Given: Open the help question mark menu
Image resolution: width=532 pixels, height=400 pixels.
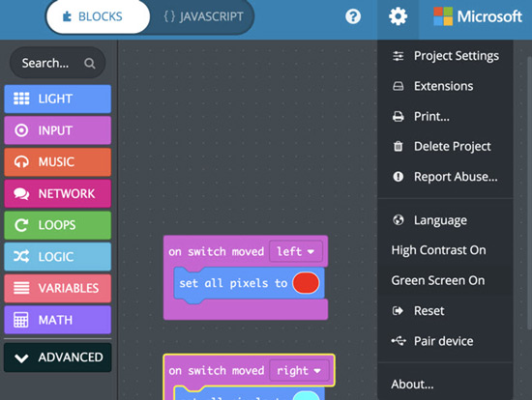Looking at the screenshot, I should tap(353, 16).
